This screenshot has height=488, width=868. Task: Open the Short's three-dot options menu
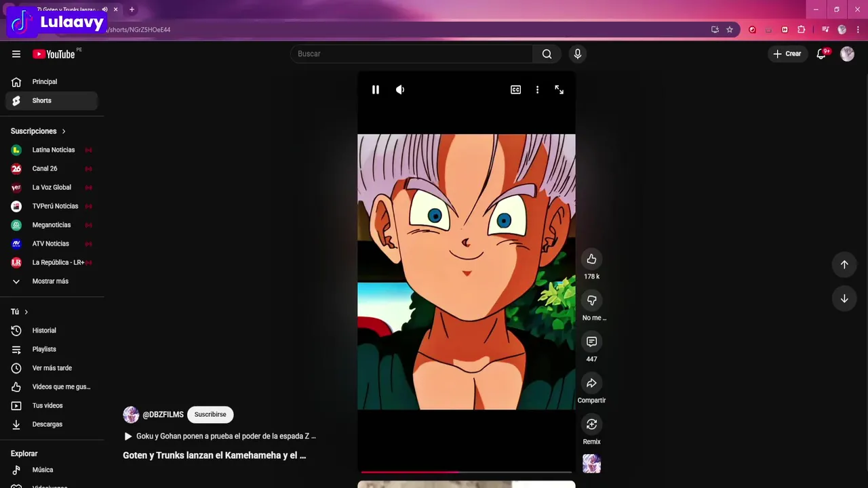tap(537, 89)
